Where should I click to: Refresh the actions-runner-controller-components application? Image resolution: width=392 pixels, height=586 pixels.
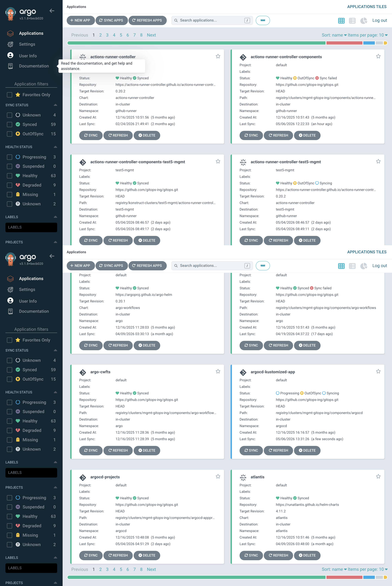pos(278,135)
